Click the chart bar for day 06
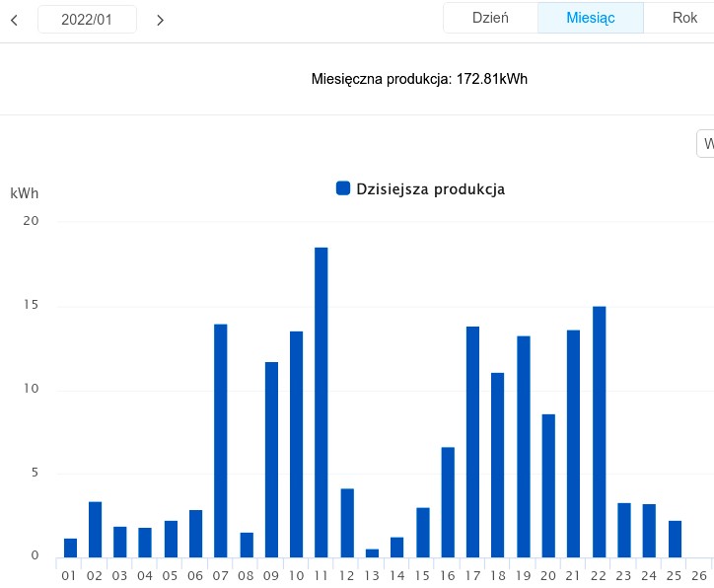714x588 pixels. click(x=196, y=534)
